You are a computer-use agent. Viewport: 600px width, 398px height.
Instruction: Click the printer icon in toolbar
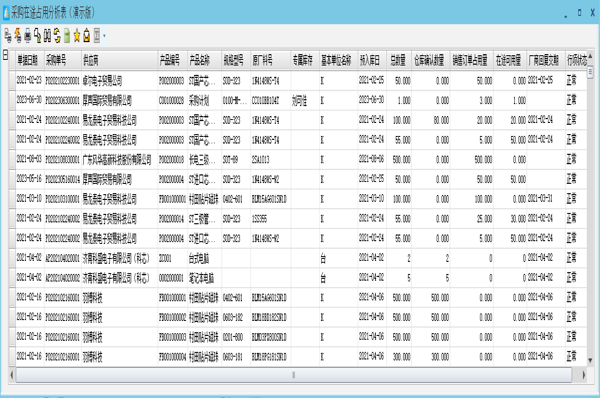coord(28,36)
